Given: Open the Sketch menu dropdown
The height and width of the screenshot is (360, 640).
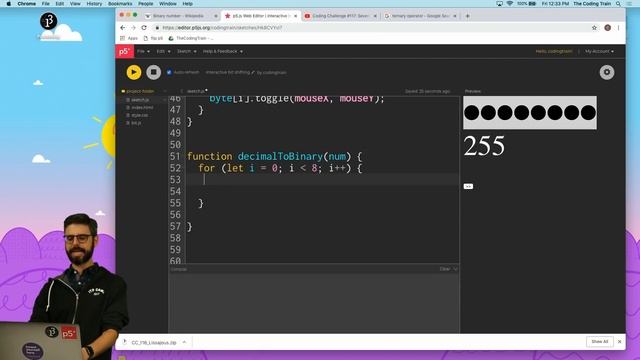Looking at the screenshot, I should 187,51.
